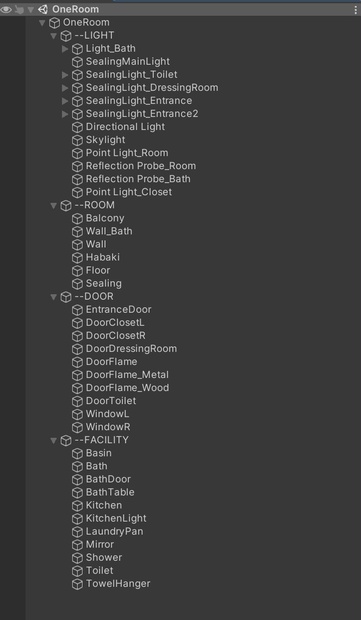This screenshot has height=620, width=361.
Task: Collapse the --LIGHT group
Action: point(54,36)
